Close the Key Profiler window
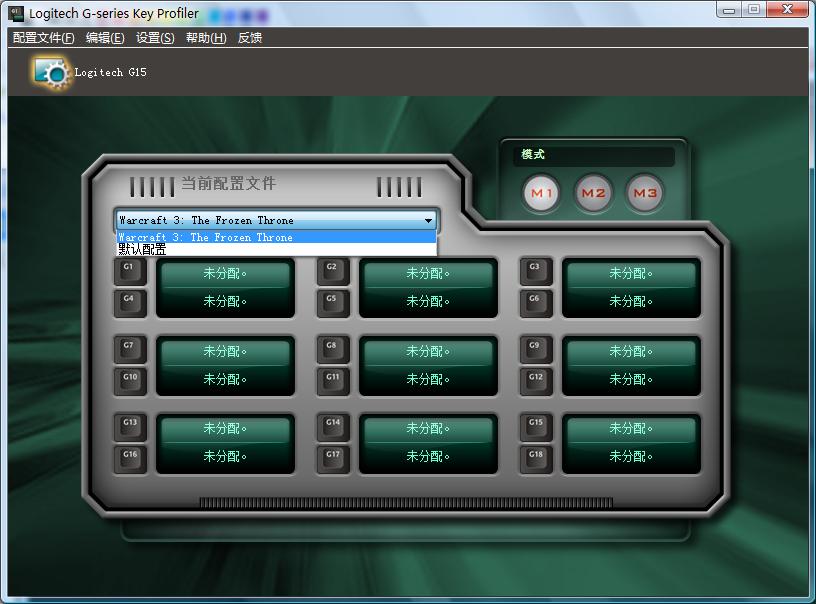The image size is (816, 604). click(787, 10)
